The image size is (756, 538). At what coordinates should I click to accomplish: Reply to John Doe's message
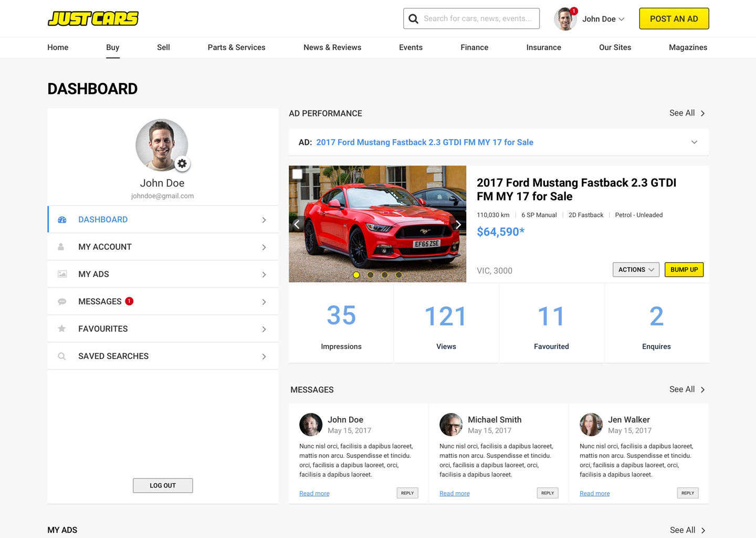pyautogui.click(x=407, y=493)
